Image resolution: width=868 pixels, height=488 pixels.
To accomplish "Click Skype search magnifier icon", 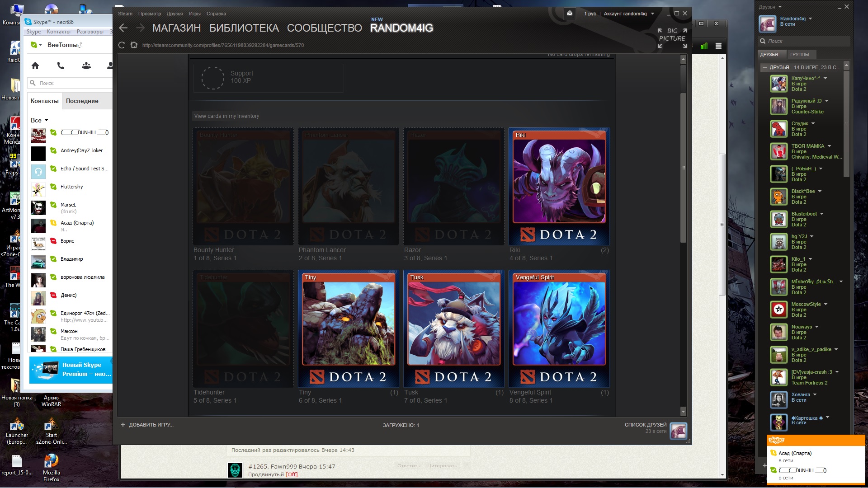I will click(x=33, y=83).
